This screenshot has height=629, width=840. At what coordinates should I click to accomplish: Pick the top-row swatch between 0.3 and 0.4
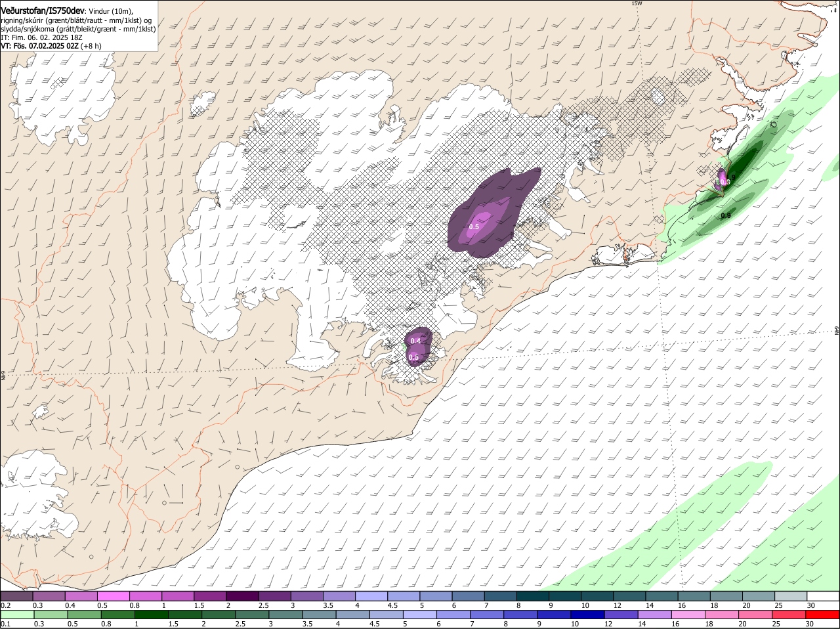[x=49, y=596]
